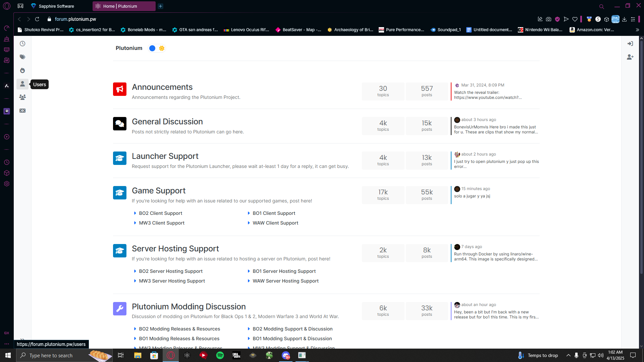Click the Windows taskbar search box
644x362 pixels.
[x=64, y=355]
